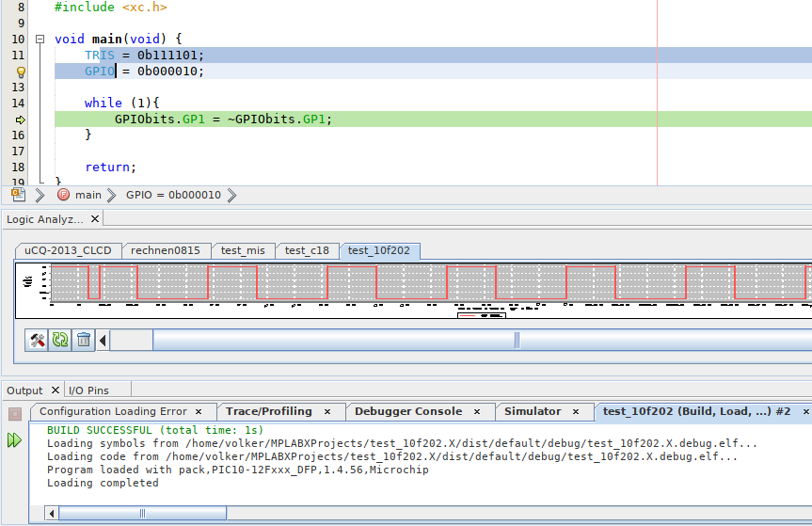
Task: Click the logic analyzer waveform graph
Action: click(x=430, y=282)
